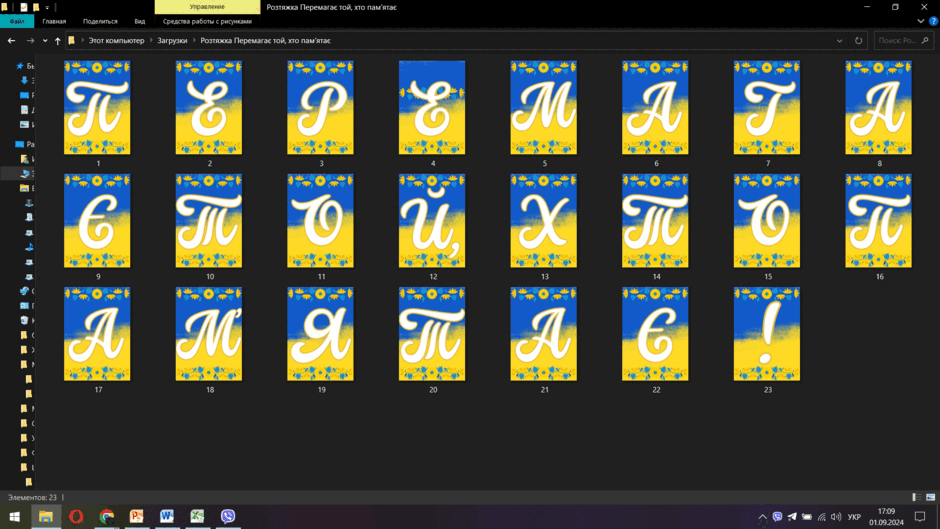Open the Вид ribbon tab
Screen dimensions: 940x529
[x=140, y=21]
